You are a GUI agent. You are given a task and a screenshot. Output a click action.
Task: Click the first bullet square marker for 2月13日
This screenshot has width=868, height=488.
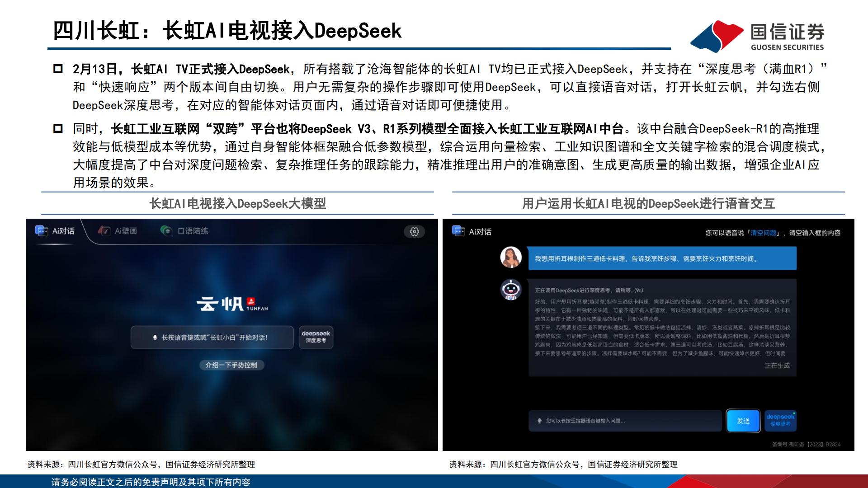pos(58,69)
